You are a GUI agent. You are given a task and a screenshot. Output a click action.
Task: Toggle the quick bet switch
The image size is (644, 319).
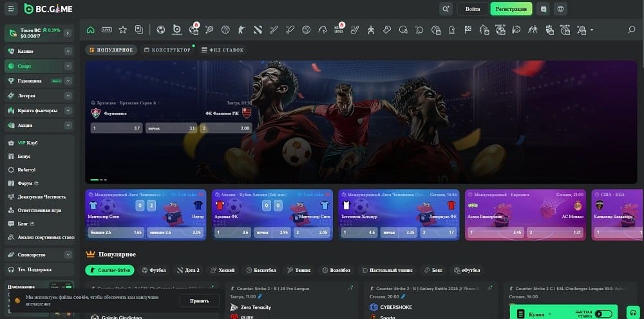(603, 314)
